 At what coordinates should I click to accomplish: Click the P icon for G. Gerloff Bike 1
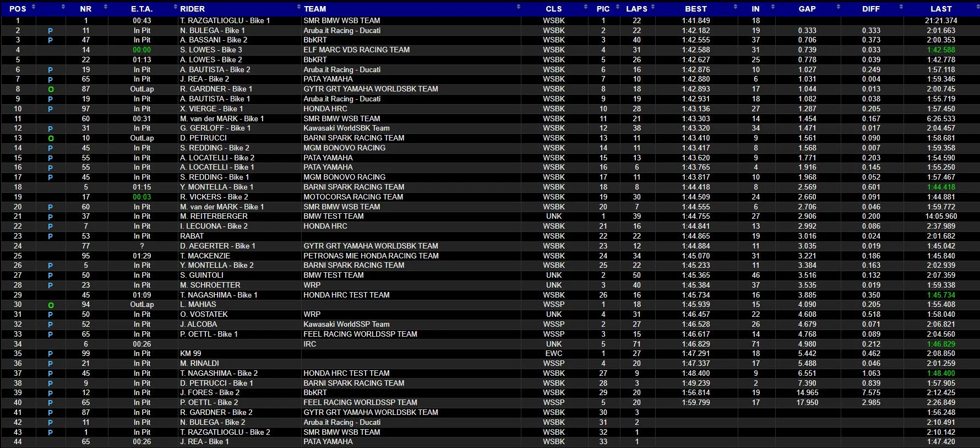(51, 128)
